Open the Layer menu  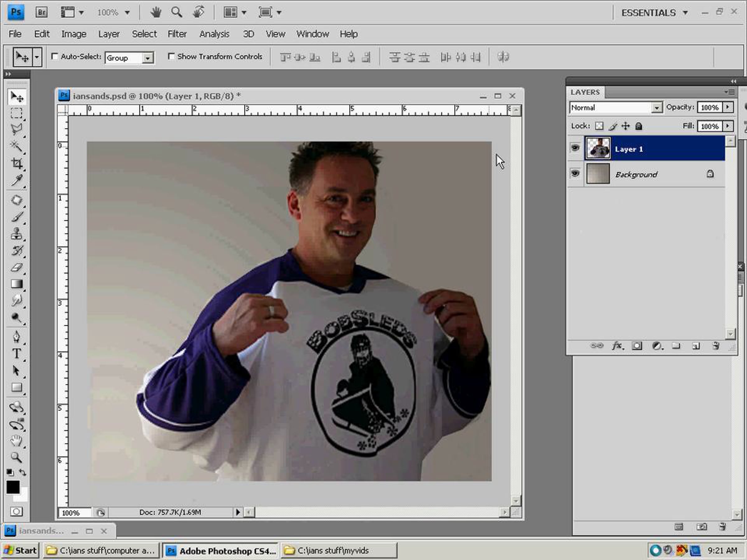pyautogui.click(x=109, y=34)
